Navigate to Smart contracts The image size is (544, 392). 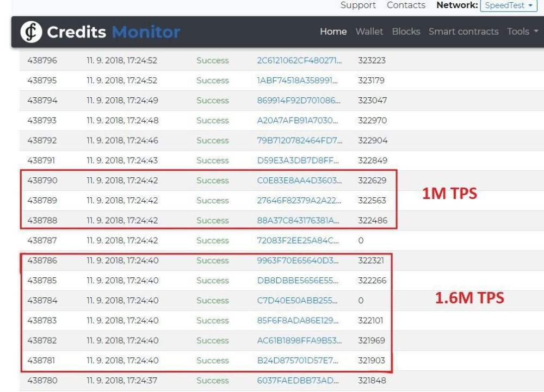(x=463, y=32)
